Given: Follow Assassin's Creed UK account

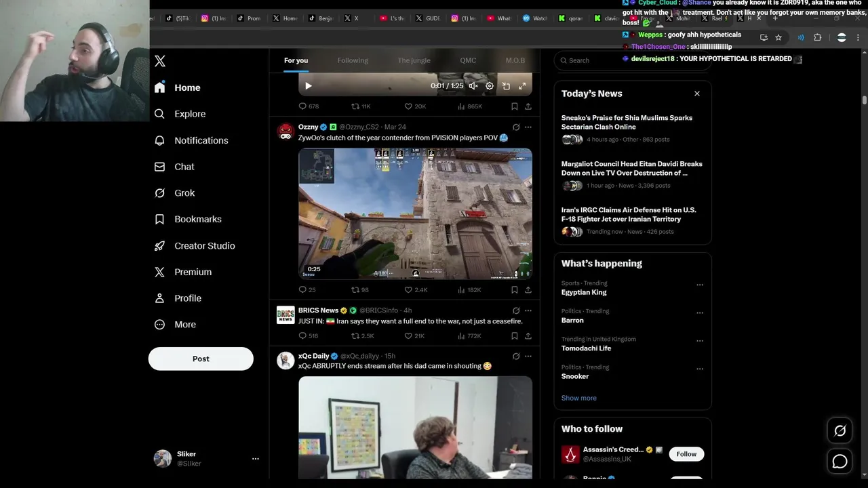Looking at the screenshot, I should pyautogui.click(x=686, y=454).
